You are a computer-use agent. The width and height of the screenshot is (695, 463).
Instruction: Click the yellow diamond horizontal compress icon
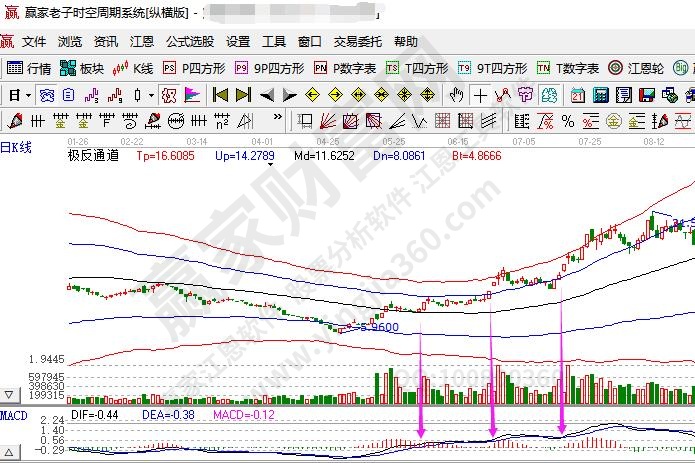point(381,95)
